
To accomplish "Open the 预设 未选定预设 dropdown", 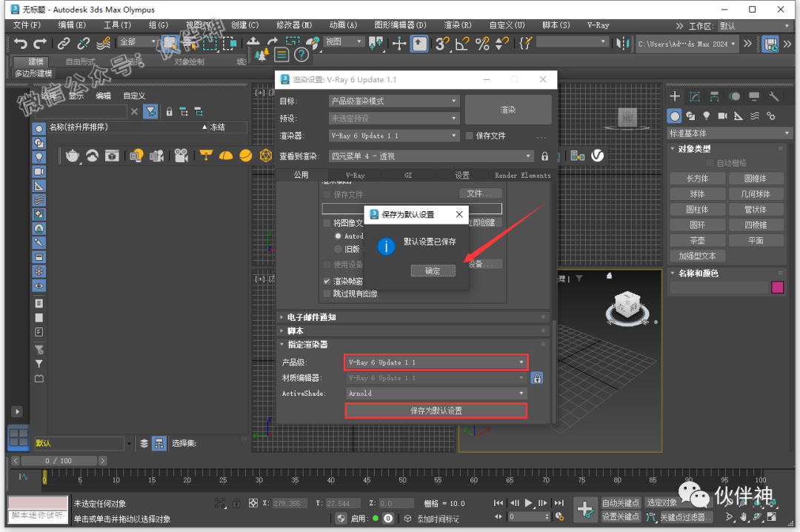I will click(x=394, y=119).
